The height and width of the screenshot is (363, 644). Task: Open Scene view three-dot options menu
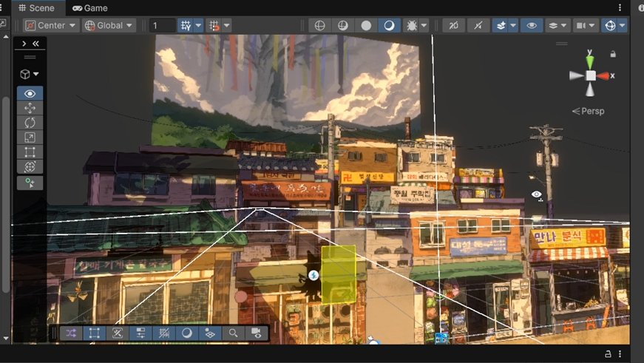(x=620, y=8)
